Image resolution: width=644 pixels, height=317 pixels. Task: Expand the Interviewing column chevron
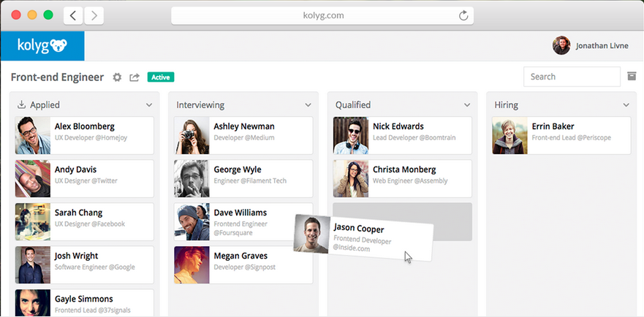pos(308,105)
